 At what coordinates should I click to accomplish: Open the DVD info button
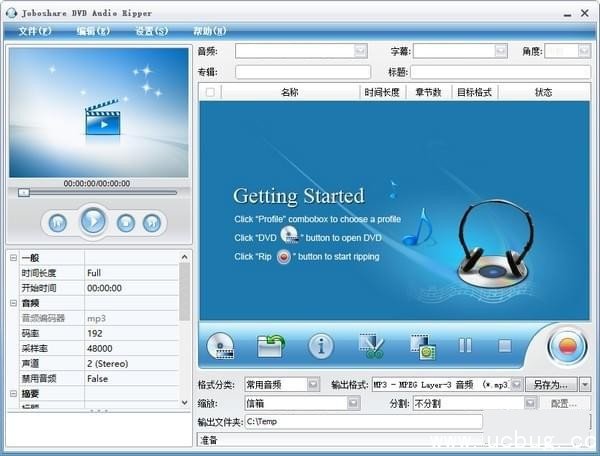[321, 346]
